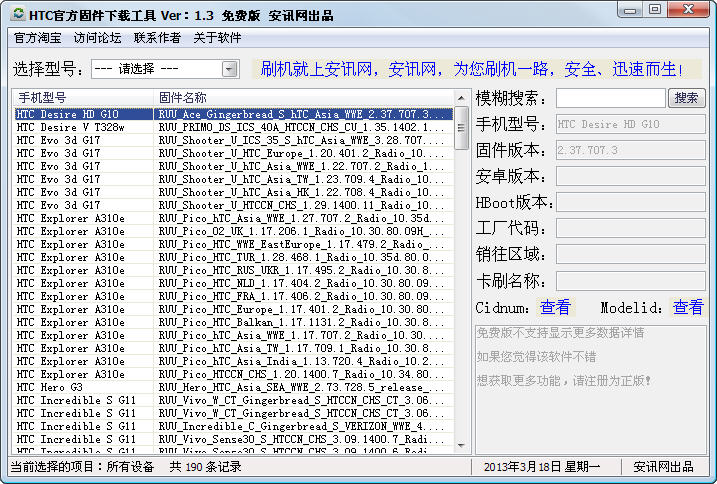Select firmware RUU_Incredible_C_Gingerbread_S_VERIZON_WWE
717x484 pixels.
[234, 426]
